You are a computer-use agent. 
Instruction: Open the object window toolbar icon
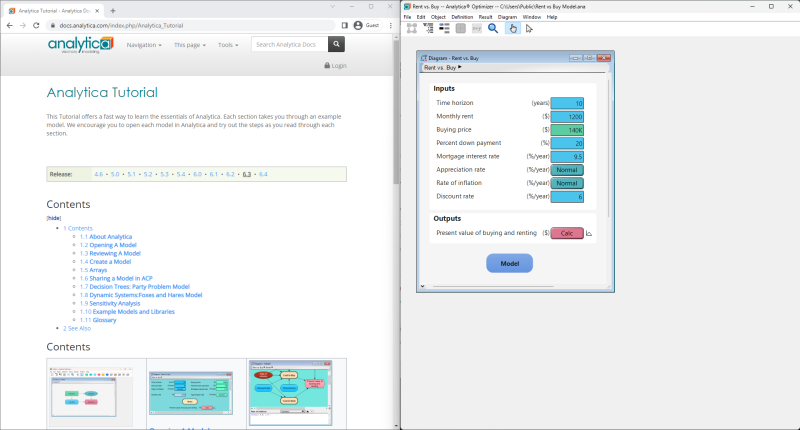(x=444, y=29)
